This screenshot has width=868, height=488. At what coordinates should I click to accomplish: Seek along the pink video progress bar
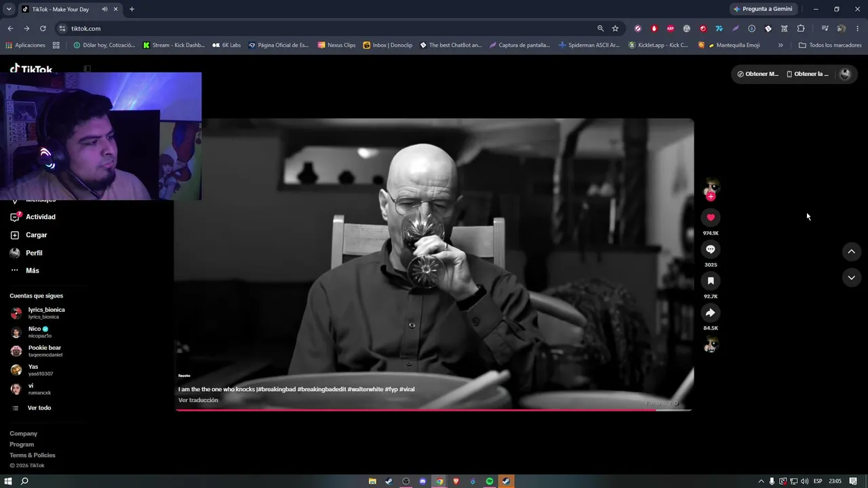tap(434, 410)
